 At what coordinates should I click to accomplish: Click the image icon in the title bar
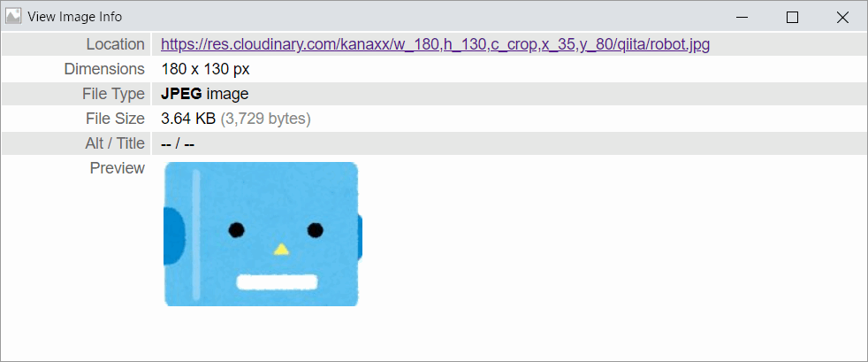pyautogui.click(x=13, y=17)
